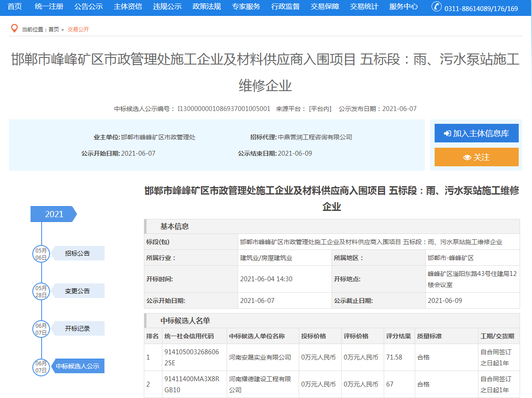The width and height of the screenshot is (532, 398).
Task: View the 开标记录 timeline entry
Action: (77, 329)
